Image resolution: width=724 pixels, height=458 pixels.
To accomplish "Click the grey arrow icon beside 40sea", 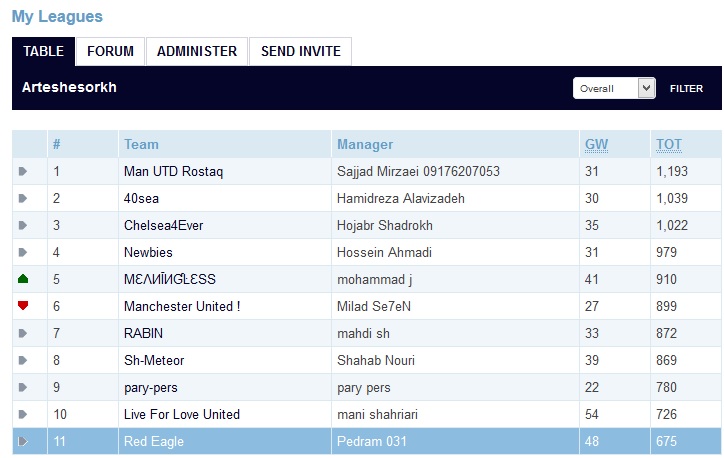I will coord(23,198).
